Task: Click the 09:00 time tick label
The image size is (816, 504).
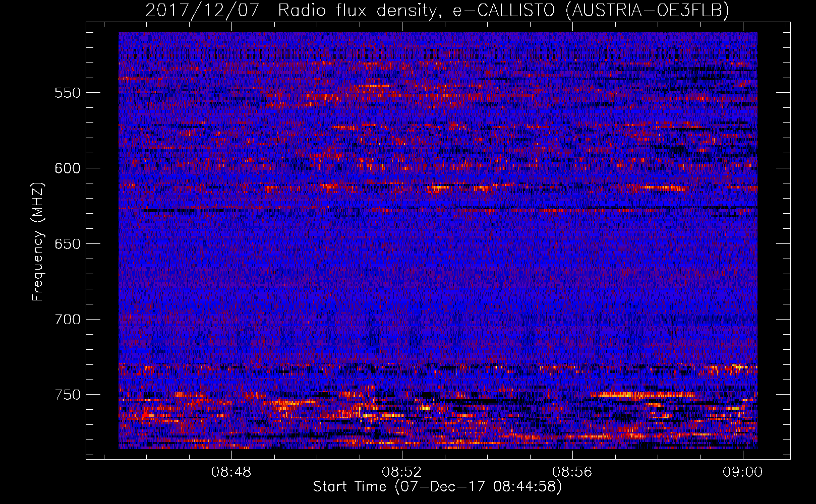Action: (743, 472)
